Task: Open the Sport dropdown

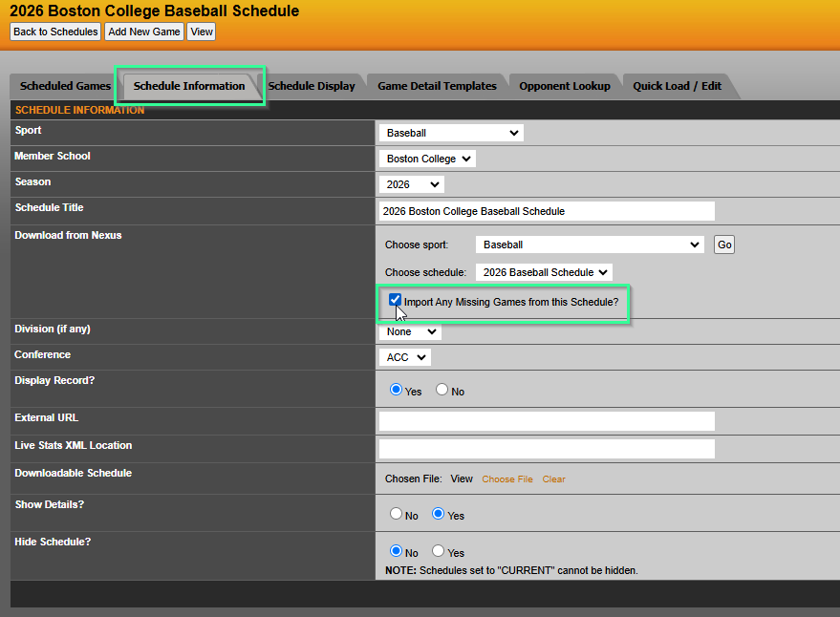Action: (x=452, y=133)
